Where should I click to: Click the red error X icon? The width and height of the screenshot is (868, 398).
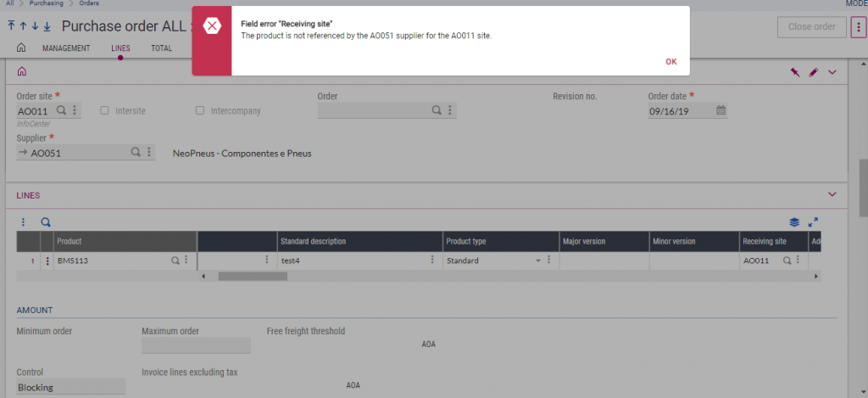click(x=211, y=26)
